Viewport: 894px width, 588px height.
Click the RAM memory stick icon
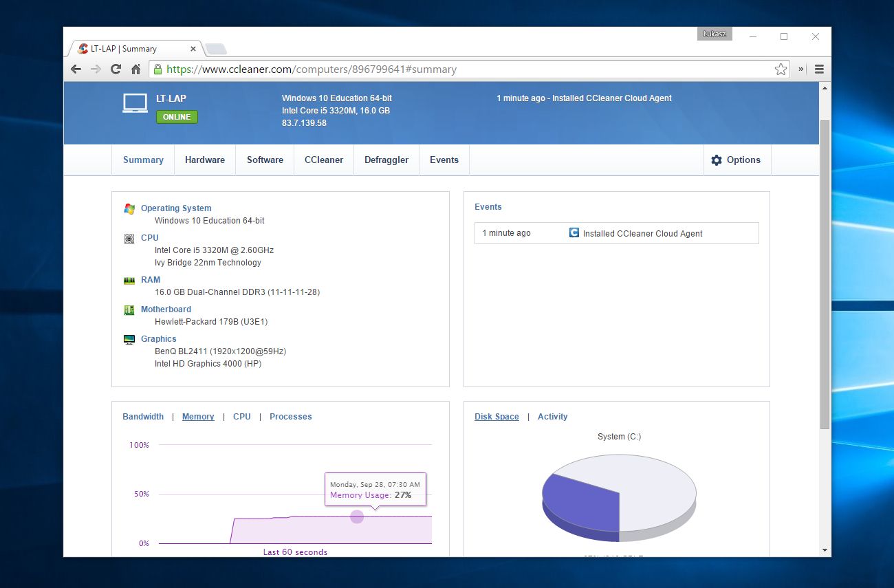click(129, 280)
